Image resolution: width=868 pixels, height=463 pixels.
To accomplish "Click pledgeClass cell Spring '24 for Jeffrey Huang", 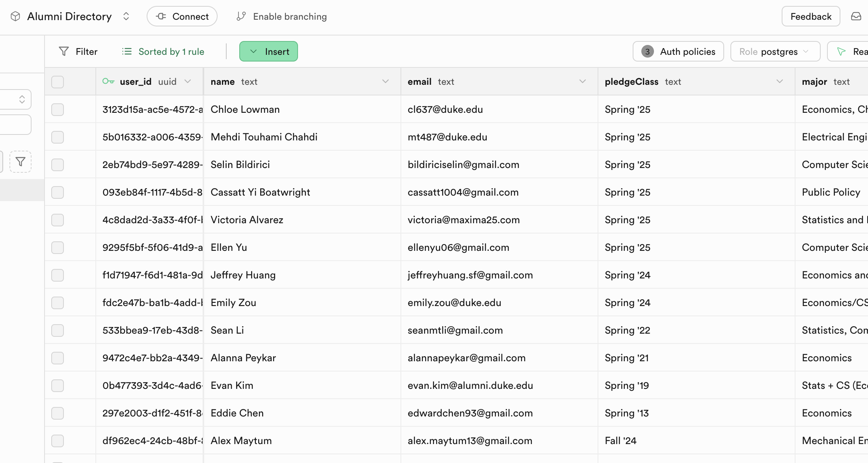I will point(696,275).
